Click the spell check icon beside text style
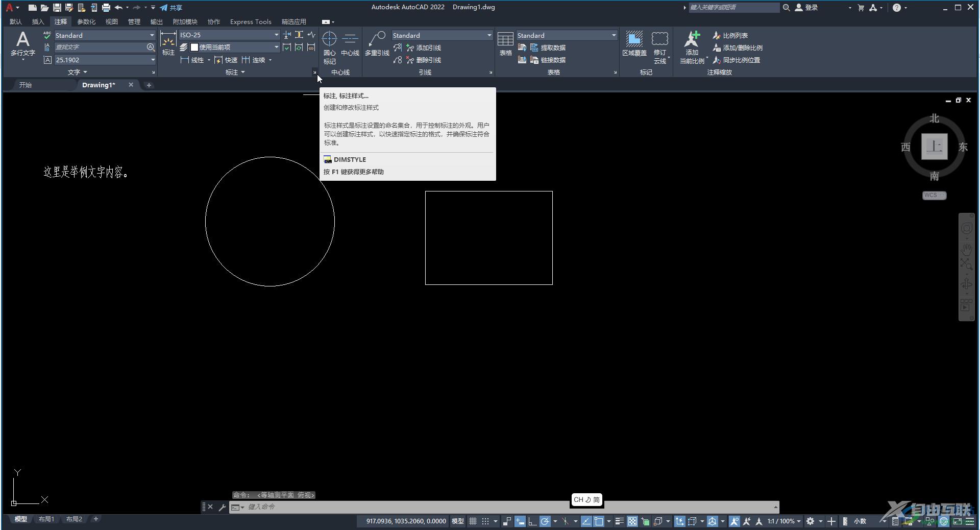Screen dimensions: 980x530 click(x=47, y=35)
